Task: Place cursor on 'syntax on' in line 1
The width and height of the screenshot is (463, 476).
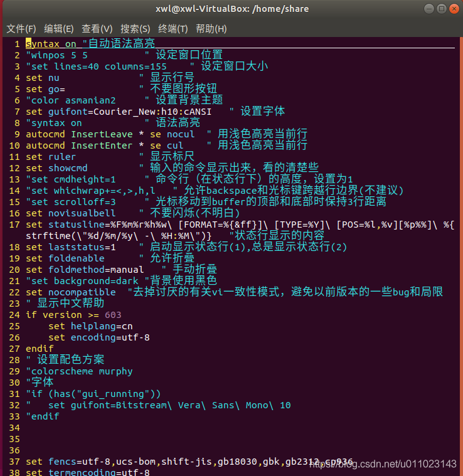Action: coord(51,44)
